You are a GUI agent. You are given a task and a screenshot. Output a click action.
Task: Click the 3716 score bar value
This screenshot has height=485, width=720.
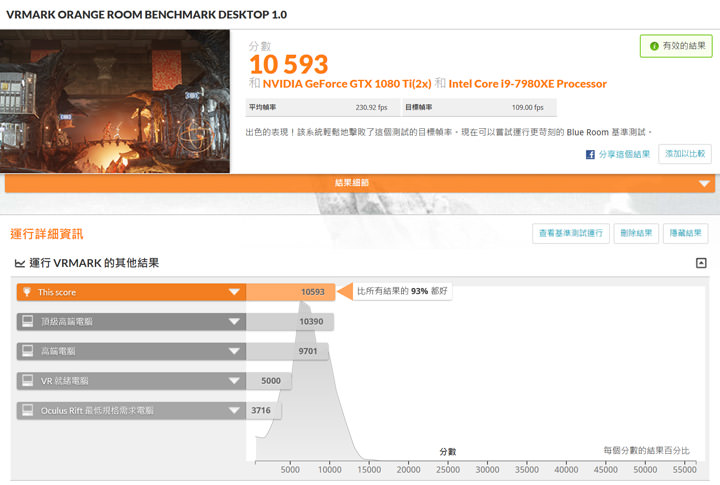coord(261,410)
